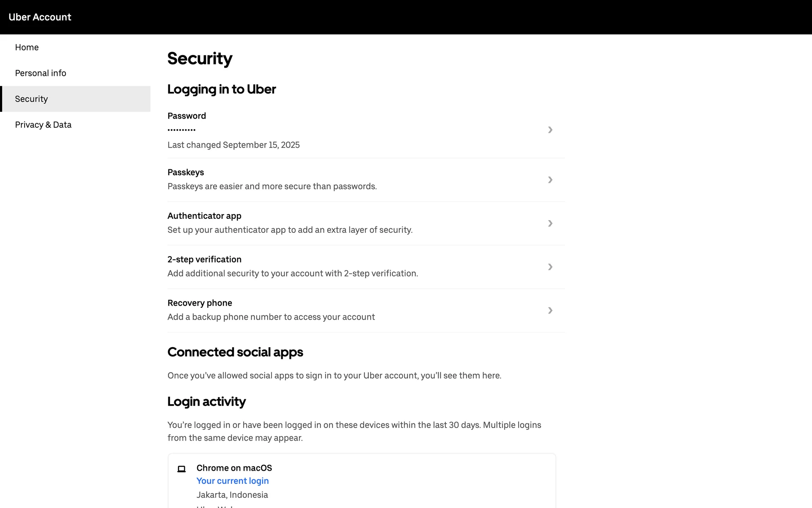The height and width of the screenshot is (508, 812).
Task: Click the laptop icon beside Chrome on macOS
Action: pos(181,469)
